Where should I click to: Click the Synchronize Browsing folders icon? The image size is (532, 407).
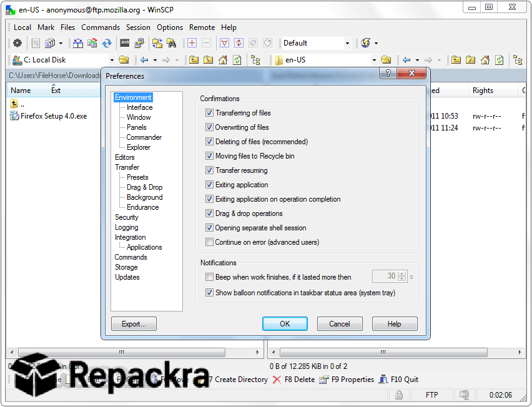[x=157, y=43]
